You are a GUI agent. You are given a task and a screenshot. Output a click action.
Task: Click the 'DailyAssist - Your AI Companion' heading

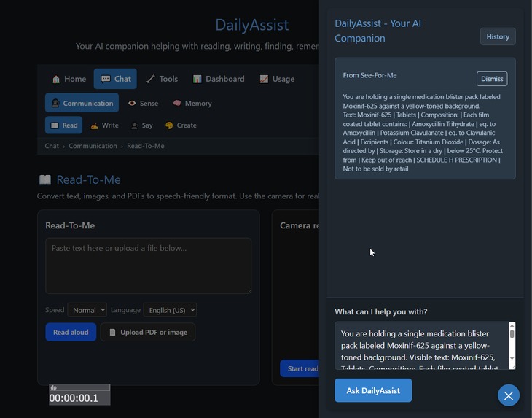[x=378, y=31]
